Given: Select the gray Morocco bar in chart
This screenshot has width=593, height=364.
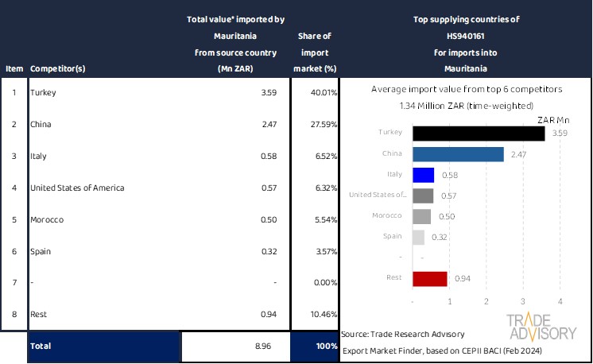Looking at the screenshot, I should (422, 216).
